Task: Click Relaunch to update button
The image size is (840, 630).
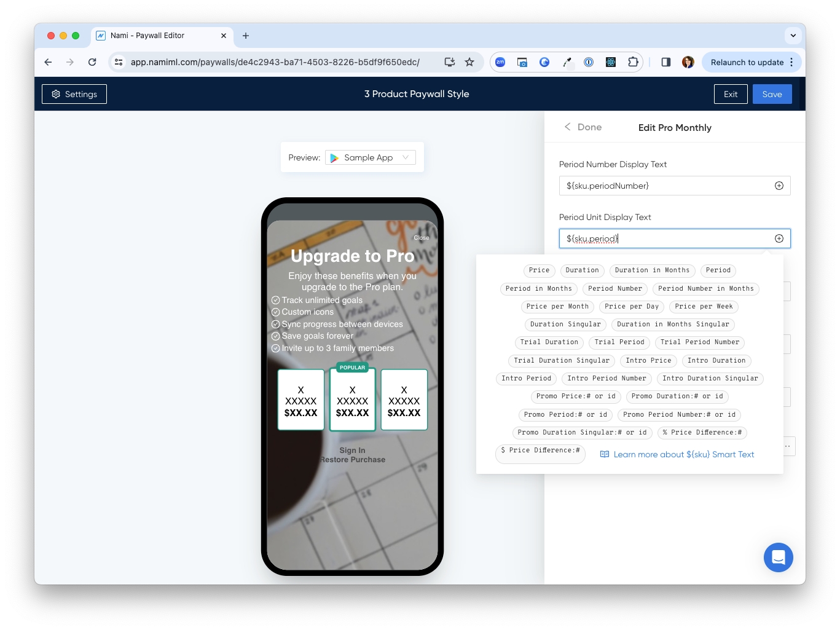Action: (x=747, y=62)
